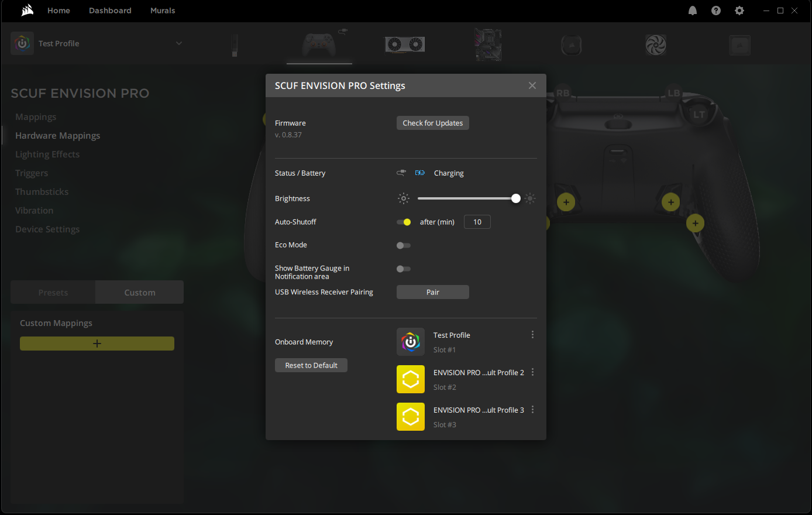Screen dimensions: 812x515
Task: Open the notifications bell
Action: click(693, 11)
